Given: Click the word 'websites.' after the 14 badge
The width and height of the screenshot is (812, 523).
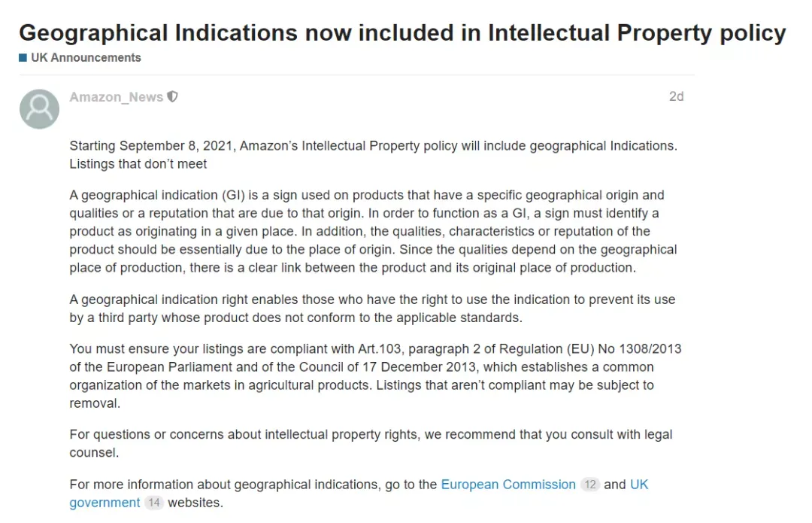Looking at the screenshot, I should pos(195,502).
